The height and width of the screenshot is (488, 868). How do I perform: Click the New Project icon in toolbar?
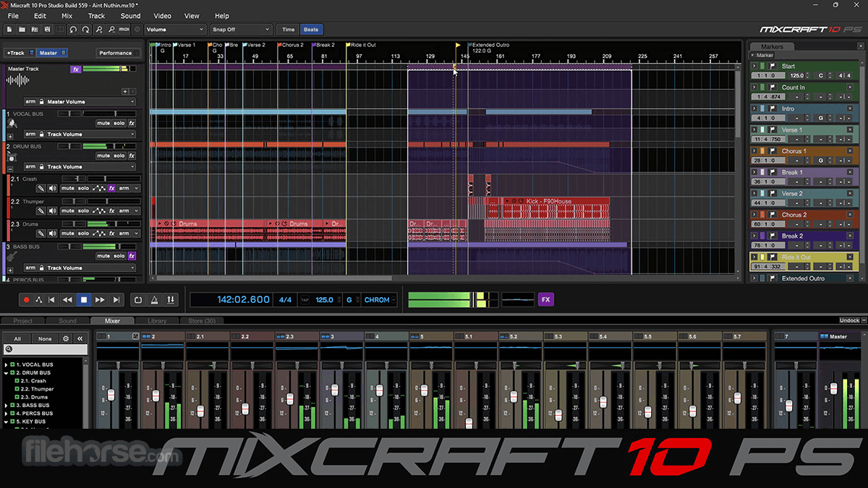coord(9,30)
